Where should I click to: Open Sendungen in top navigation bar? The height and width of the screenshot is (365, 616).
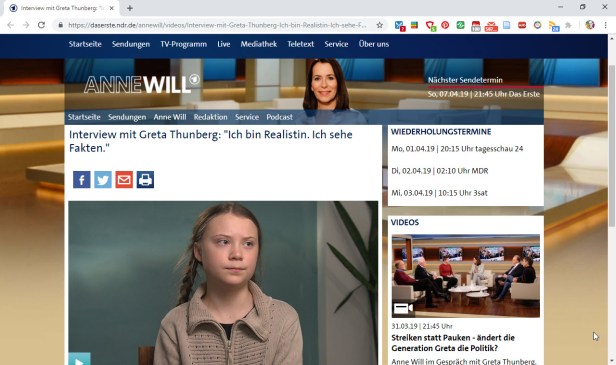tap(131, 44)
